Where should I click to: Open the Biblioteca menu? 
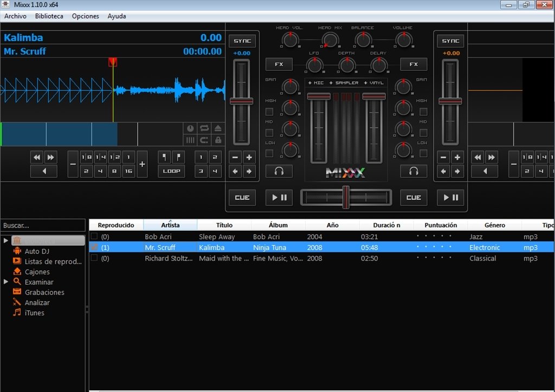click(49, 16)
